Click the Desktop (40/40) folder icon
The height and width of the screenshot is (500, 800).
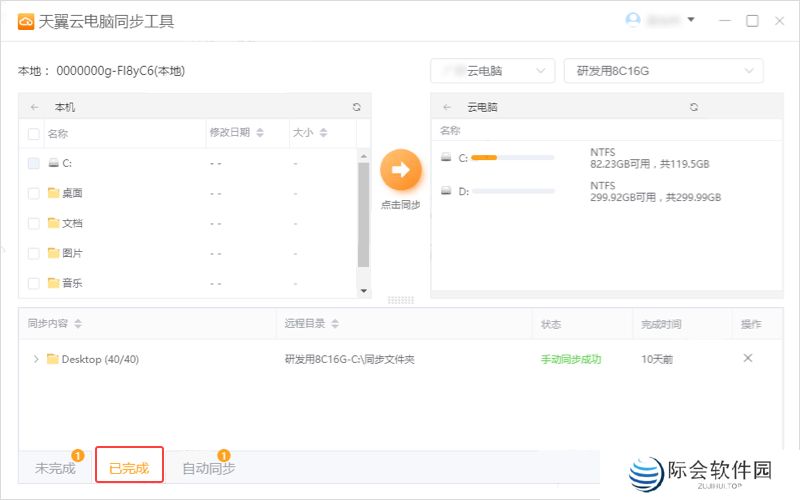tap(53, 359)
